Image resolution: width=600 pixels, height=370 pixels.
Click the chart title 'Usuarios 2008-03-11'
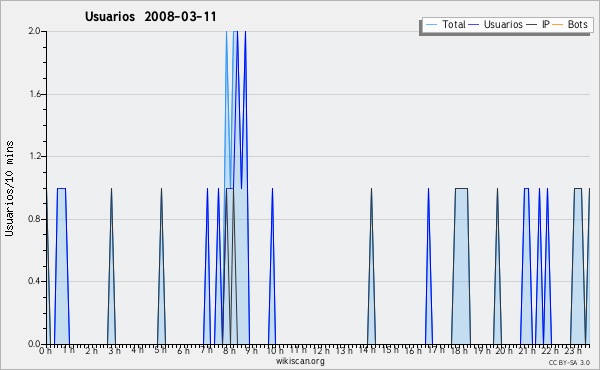coord(150,17)
